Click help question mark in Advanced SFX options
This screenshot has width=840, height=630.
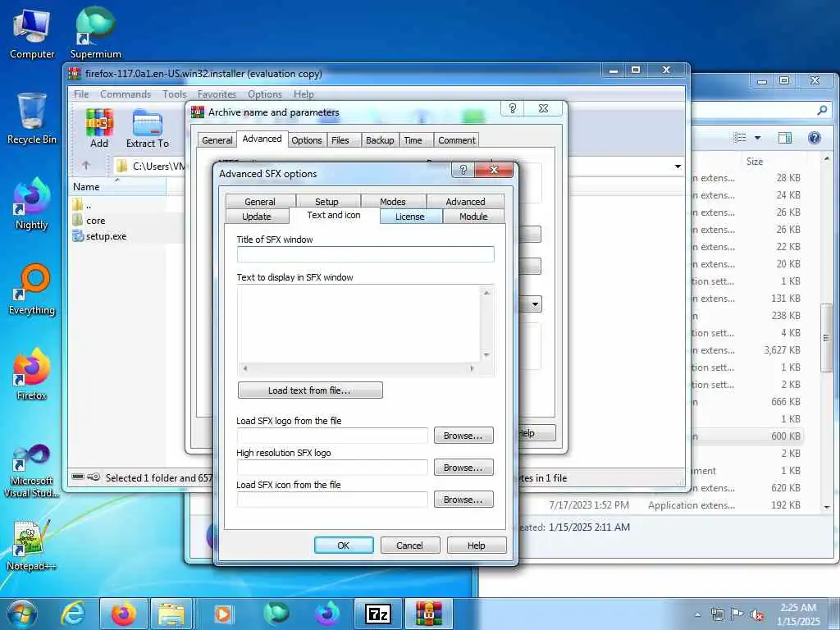coord(463,170)
